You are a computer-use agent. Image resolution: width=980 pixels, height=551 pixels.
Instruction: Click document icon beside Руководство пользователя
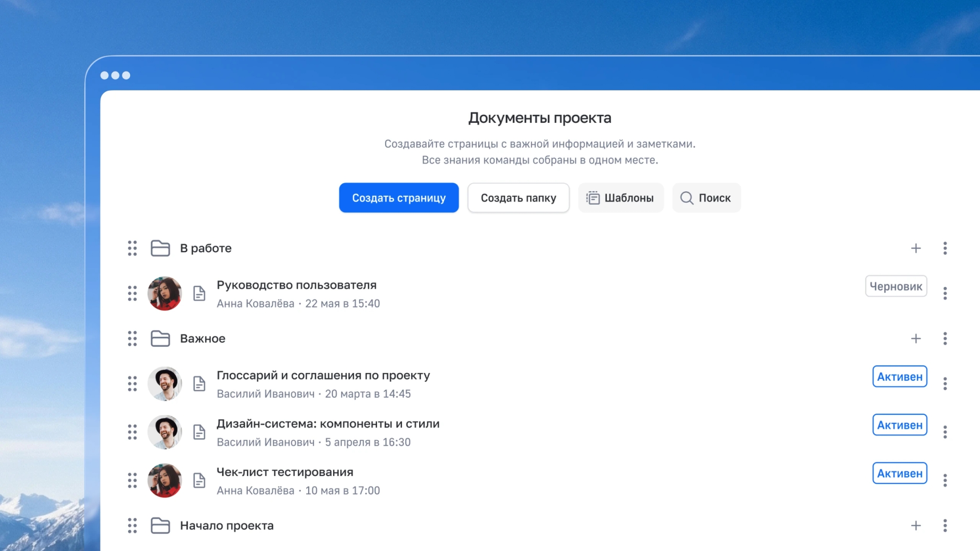(200, 293)
